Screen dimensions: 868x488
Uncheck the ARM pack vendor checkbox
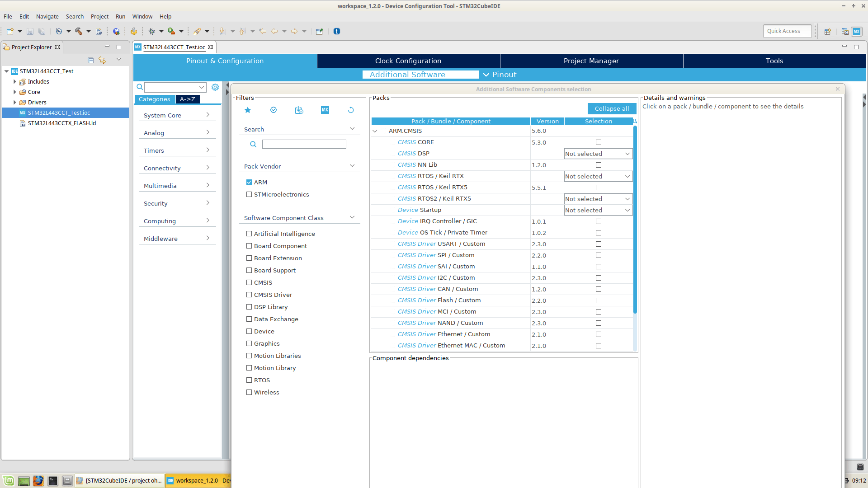[x=249, y=182]
